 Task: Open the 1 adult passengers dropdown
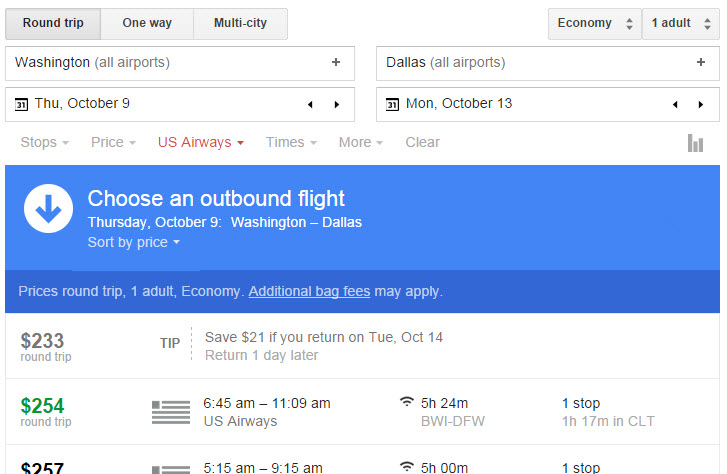click(681, 23)
